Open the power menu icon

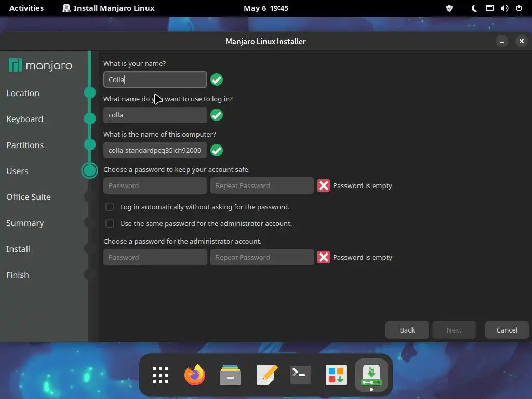pos(519,8)
